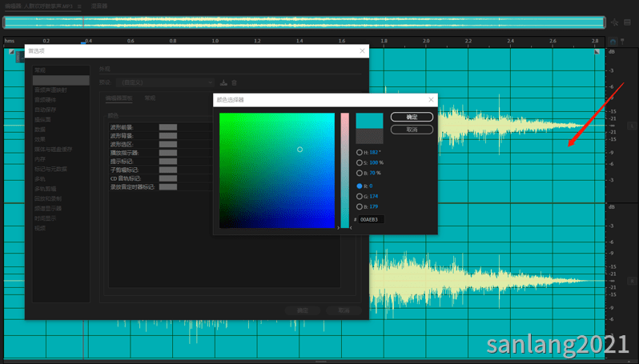Click the CD 音轨标记 color swatch

tap(168, 178)
